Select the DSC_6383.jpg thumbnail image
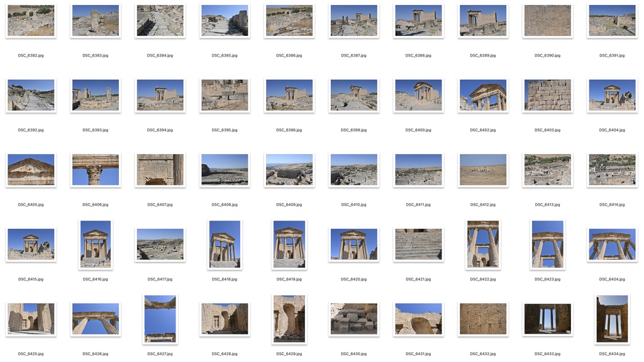The image size is (644, 362). tap(96, 21)
